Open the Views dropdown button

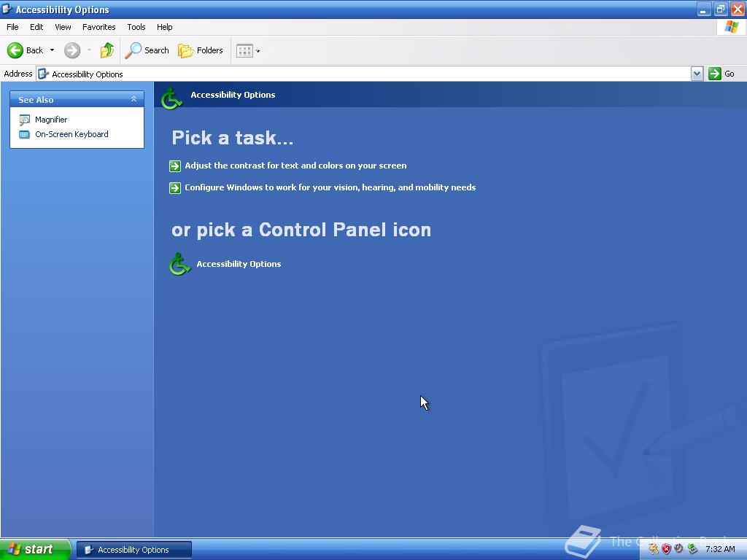248,50
